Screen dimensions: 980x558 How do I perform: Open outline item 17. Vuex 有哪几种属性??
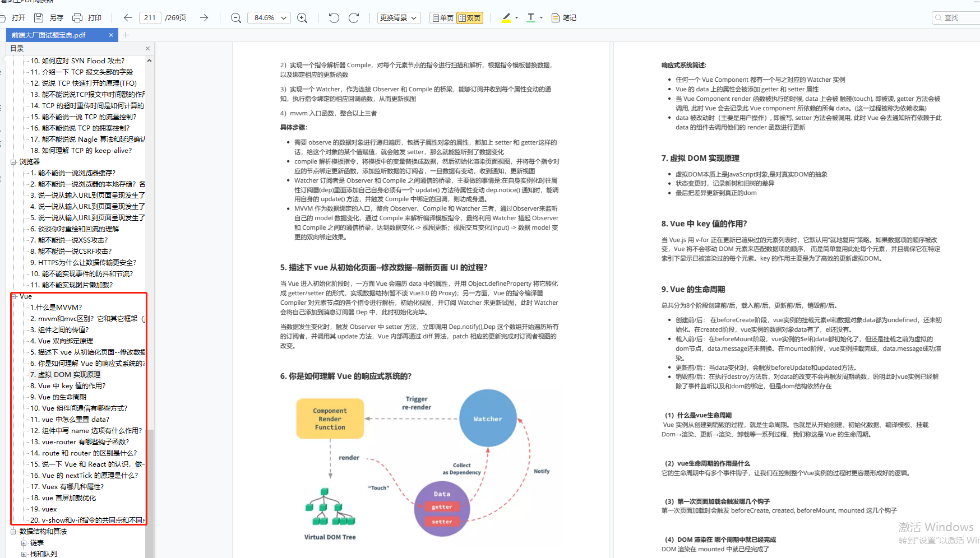(x=67, y=487)
